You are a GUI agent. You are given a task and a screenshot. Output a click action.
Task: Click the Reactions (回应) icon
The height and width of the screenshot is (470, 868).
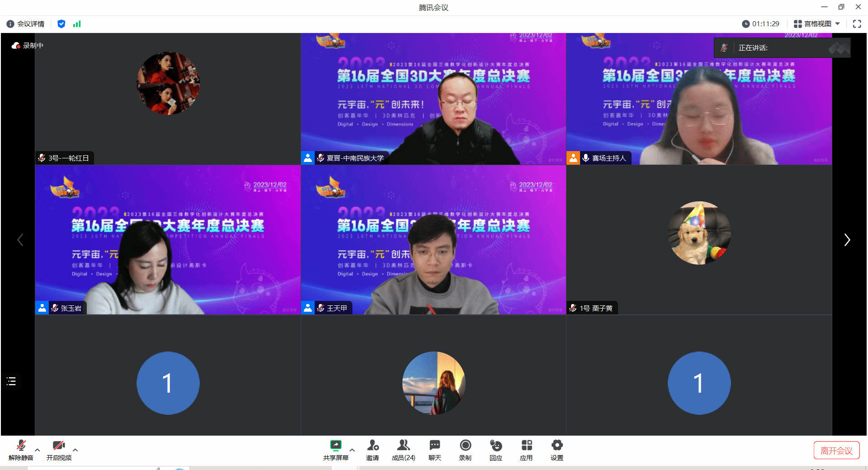click(x=495, y=450)
